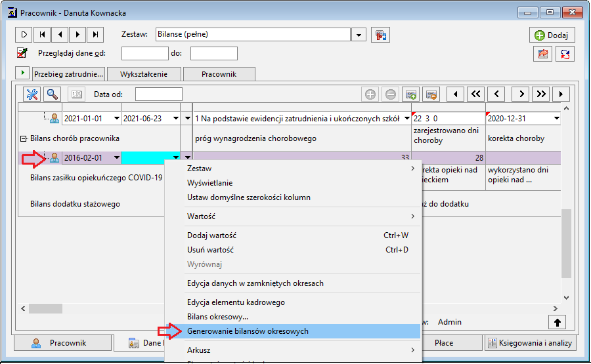Image resolution: width=591 pixels, height=364 pixels.
Task: Open the bottom Pracownik section button
Action: coord(63,343)
